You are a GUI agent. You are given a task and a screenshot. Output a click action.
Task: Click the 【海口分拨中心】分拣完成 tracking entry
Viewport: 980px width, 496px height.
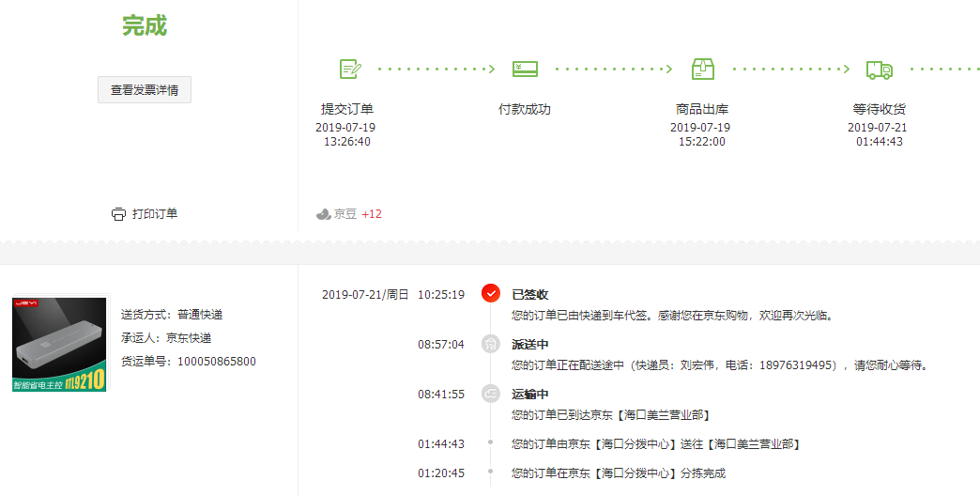pos(619,473)
